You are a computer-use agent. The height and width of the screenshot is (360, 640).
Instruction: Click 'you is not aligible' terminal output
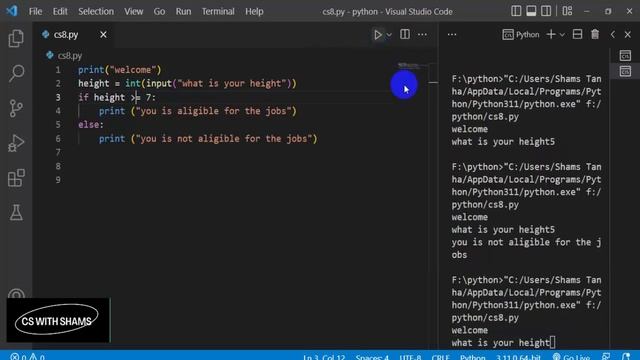[526, 248]
